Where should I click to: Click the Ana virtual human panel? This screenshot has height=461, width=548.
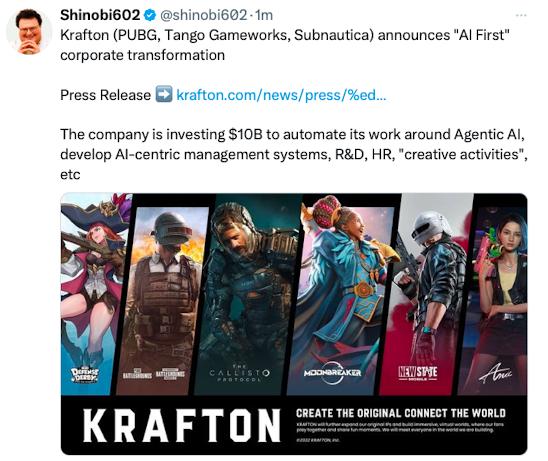coord(496,301)
